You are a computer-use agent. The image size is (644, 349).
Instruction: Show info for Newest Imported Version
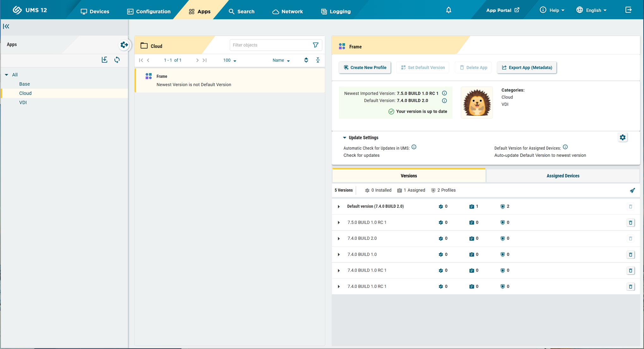tap(444, 93)
